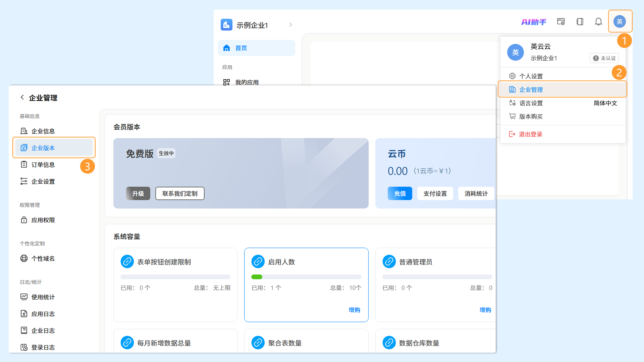
Task: Open 订单信息 in left navigation
Action: [x=54, y=164]
